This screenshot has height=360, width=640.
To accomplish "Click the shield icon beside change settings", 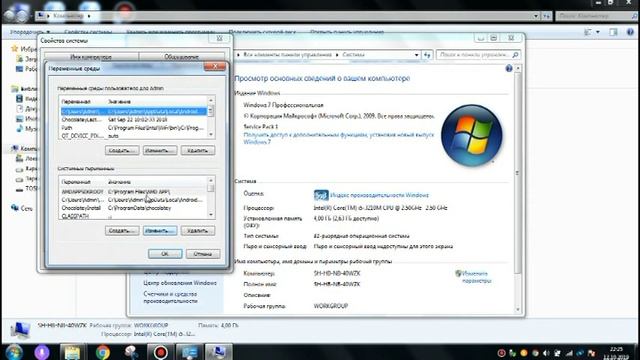I will pyautogui.click(x=458, y=273).
